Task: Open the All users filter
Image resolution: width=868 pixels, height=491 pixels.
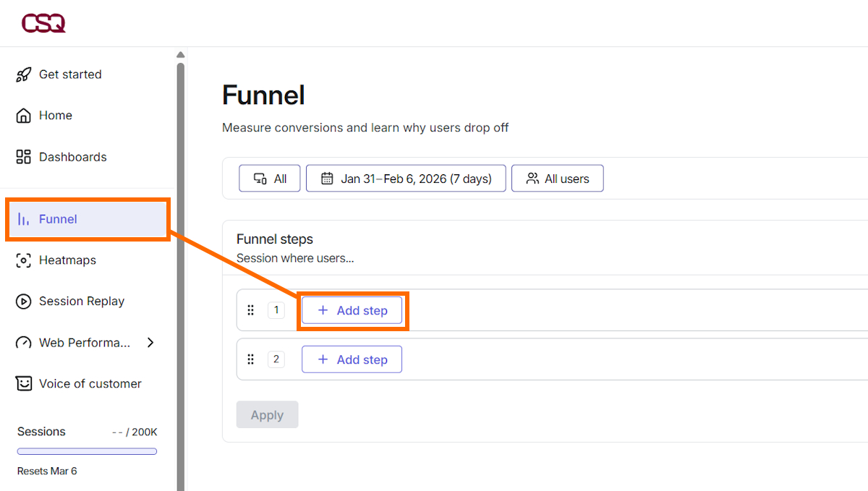Action: (x=557, y=178)
